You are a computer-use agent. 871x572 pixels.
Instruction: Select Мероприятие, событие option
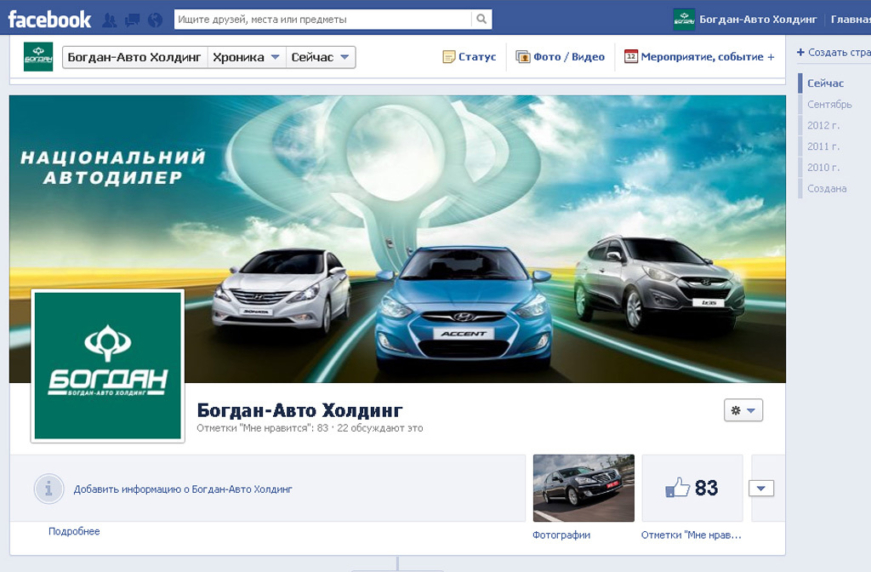click(x=699, y=57)
